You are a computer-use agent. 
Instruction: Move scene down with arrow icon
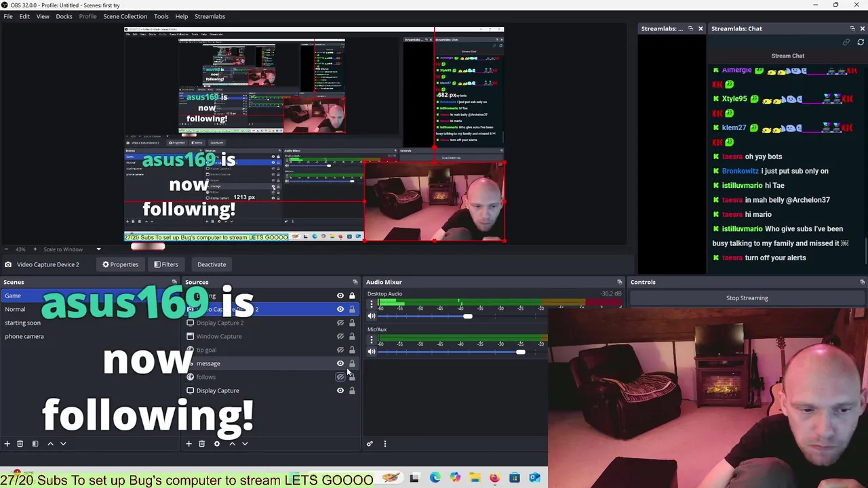point(63,444)
